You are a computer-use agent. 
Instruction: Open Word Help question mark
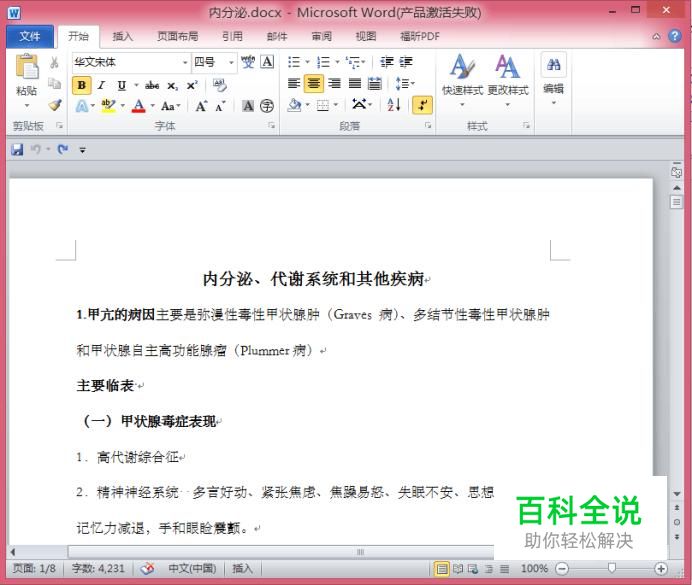click(x=675, y=36)
